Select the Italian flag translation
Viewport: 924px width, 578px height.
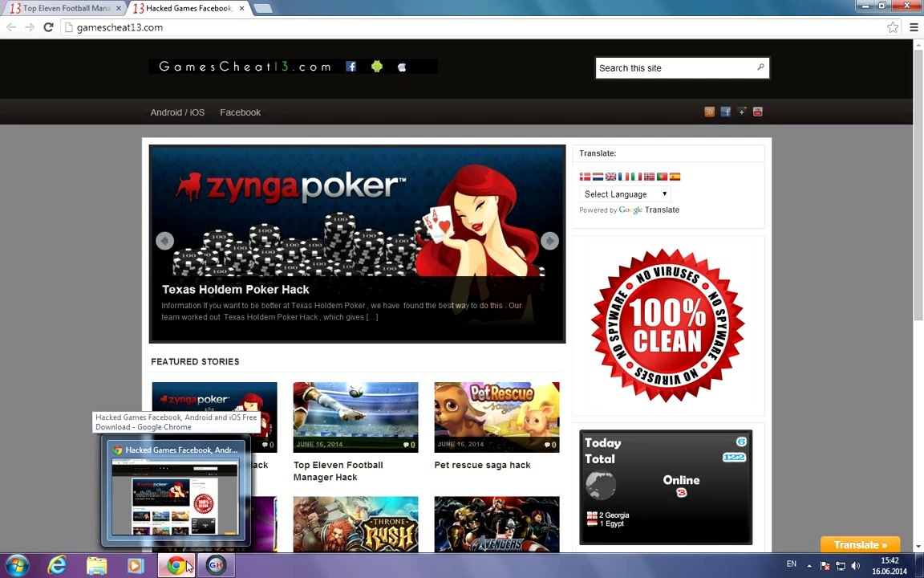(x=636, y=177)
